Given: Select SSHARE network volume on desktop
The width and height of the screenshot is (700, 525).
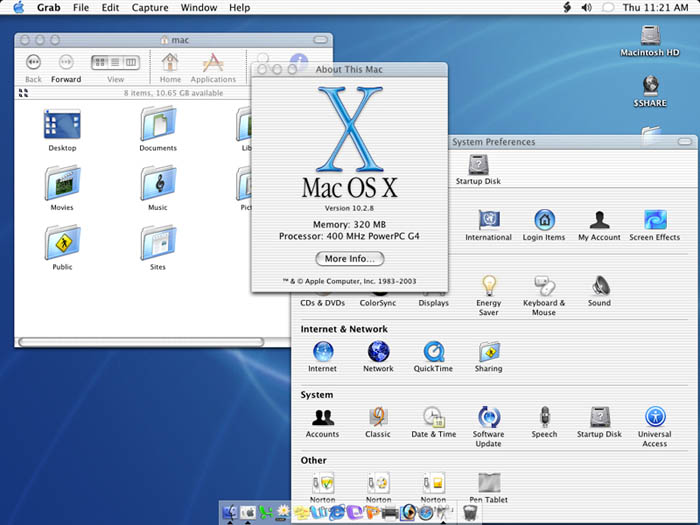Looking at the screenshot, I should [650, 92].
